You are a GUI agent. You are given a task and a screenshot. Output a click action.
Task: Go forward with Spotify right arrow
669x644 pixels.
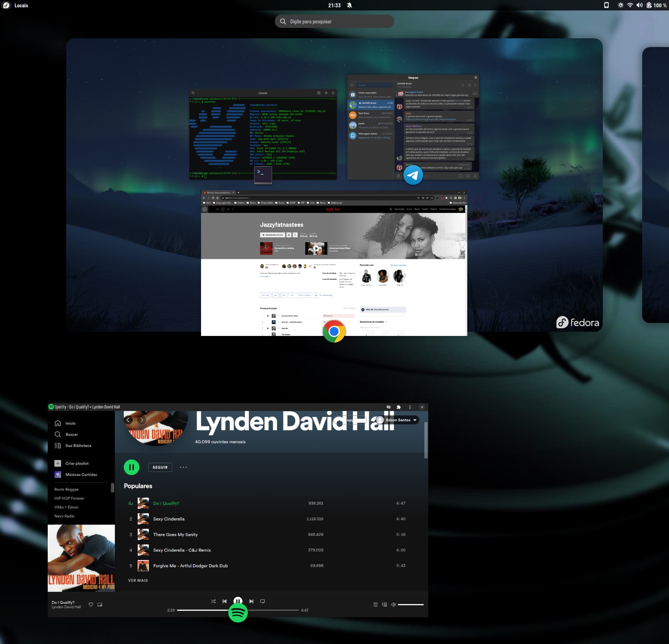pyautogui.click(x=141, y=420)
